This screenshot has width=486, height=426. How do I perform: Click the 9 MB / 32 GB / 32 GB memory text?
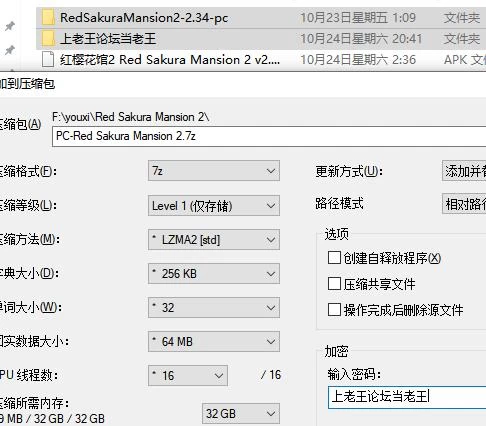click(52, 419)
